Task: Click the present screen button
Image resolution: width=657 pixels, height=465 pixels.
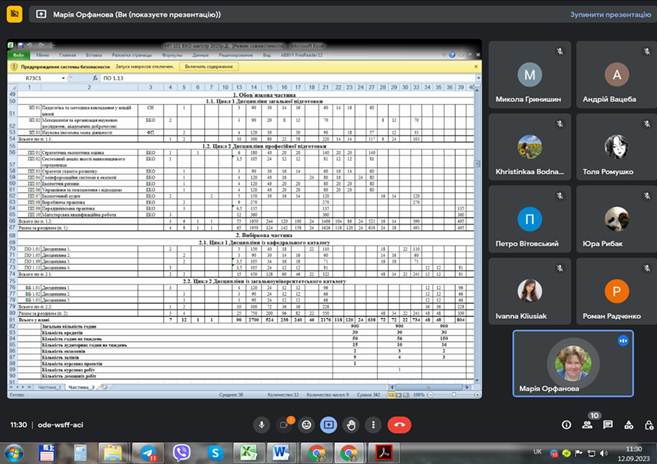Action: point(329,424)
